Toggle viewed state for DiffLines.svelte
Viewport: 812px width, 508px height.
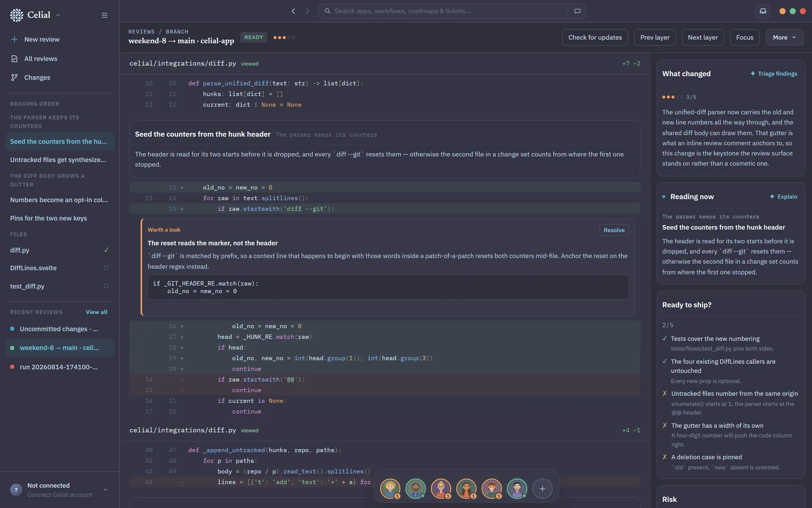tap(106, 268)
